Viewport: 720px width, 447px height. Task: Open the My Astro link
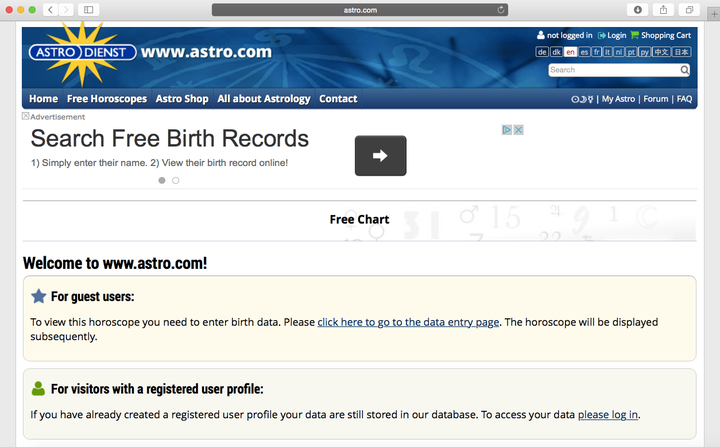point(618,99)
